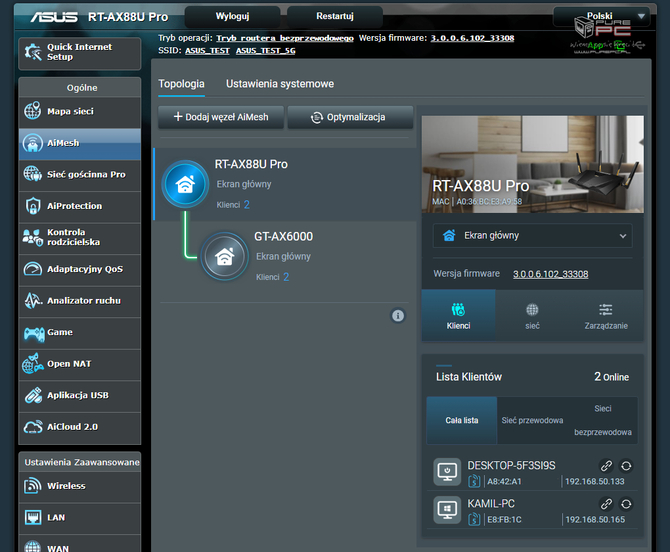Select AiMesh in the sidebar

tap(79, 144)
